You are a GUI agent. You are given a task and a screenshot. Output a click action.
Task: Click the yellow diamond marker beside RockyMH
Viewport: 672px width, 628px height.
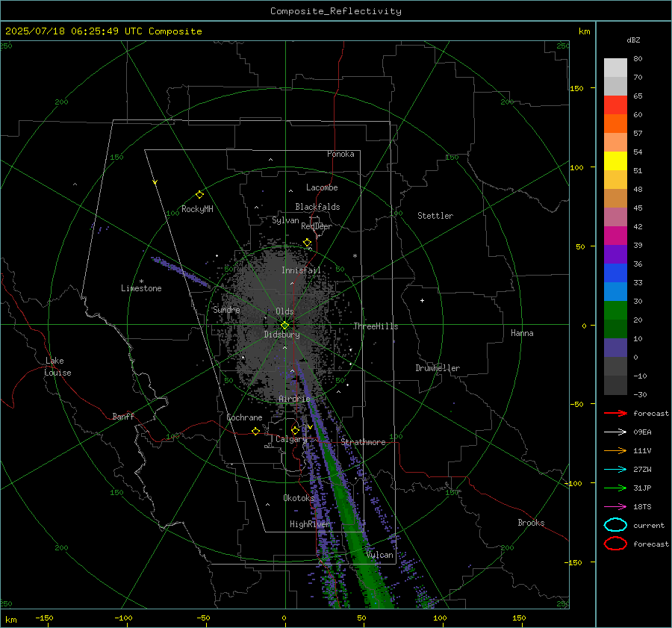[x=199, y=195]
